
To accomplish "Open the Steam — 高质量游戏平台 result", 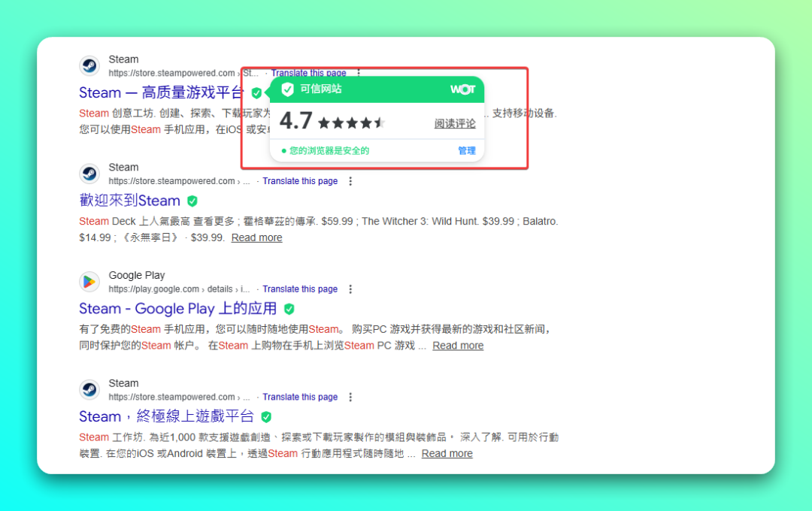I will pyautogui.click(x=161, y=92).
